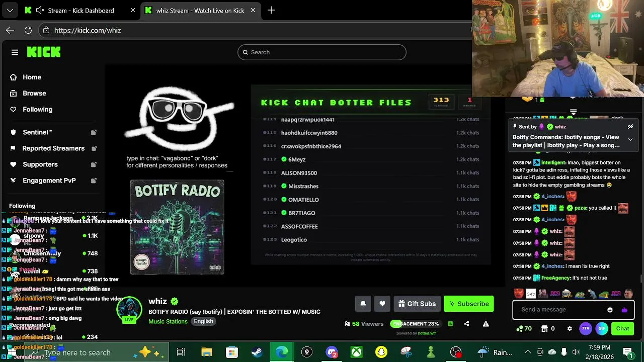
Task: Click the purple gift icon in message box
Action: (x=624, y=310)
